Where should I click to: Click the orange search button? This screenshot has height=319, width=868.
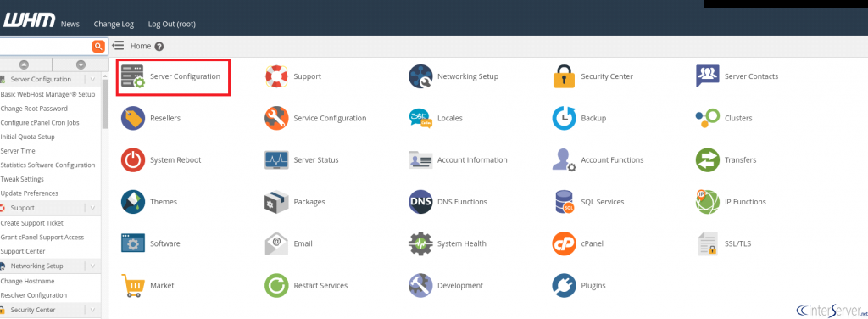(x=98, y=47)
